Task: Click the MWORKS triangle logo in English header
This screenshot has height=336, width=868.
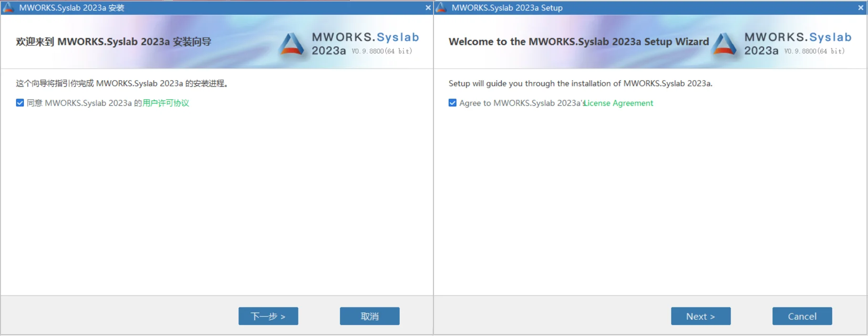Action: pyautogui.click(x=724, y=44)
